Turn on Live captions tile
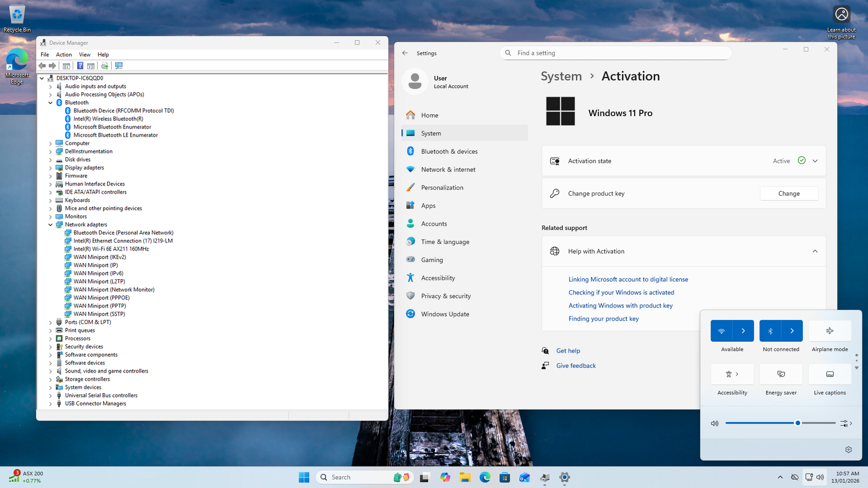The height and width of the screenshot is (488, 868). coord(829,374)
